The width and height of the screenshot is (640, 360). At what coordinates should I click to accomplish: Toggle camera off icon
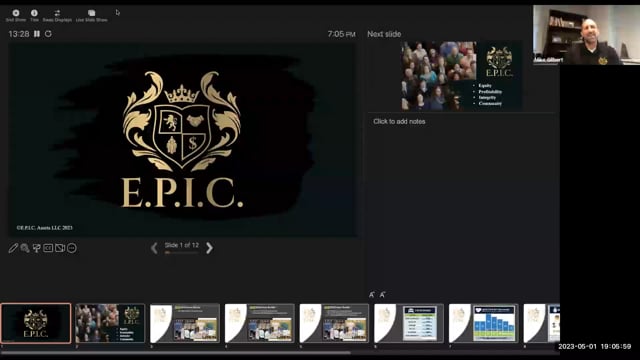click(x=60, y=248)
